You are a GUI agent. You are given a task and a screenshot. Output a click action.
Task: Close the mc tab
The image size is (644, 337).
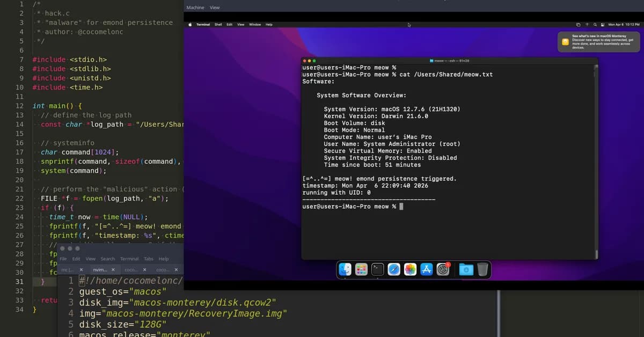click(x=81, y=269)
